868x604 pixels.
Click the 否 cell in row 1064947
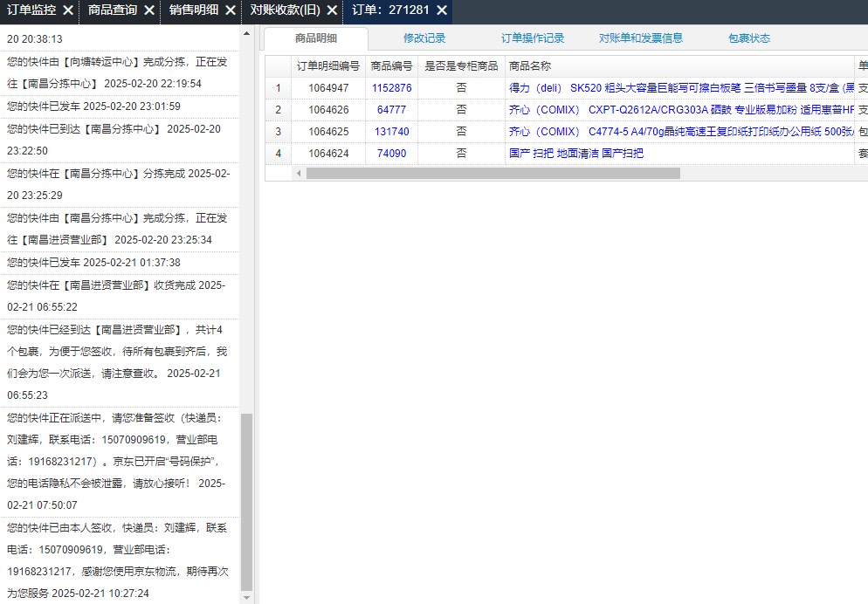coord(461,88)
